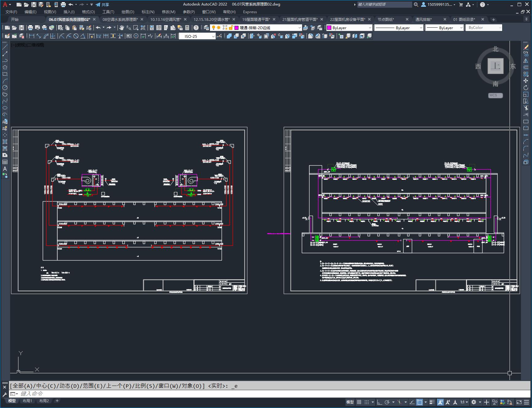Toggle lineweight display in status bar
The image size is (532, 408).
coord(432,402)
